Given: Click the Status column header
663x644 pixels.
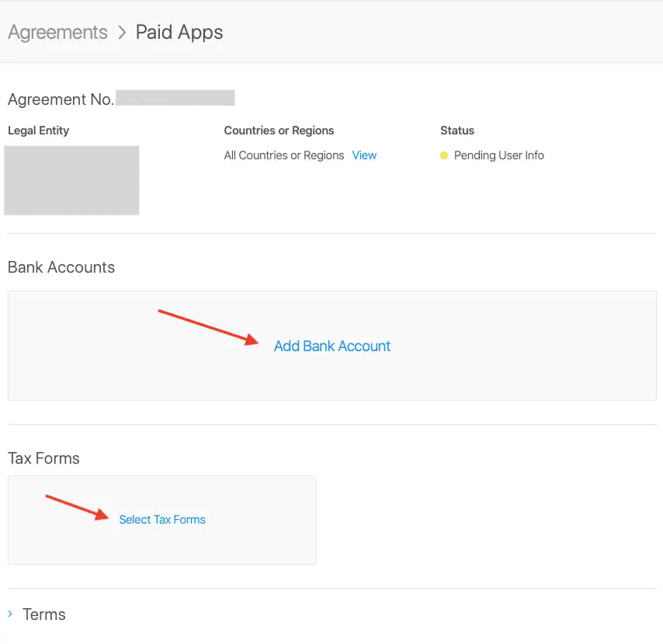Looking at the screenshot, I should [x=456, y=131].
